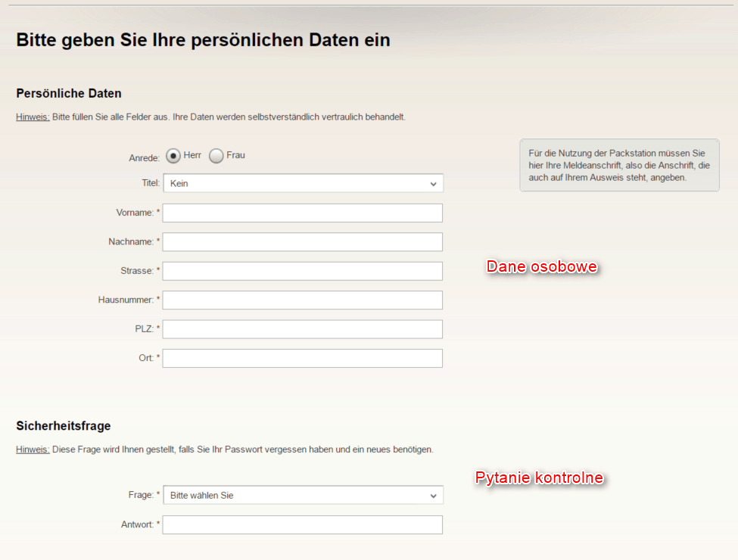Click the Persönliche Daten section heading
The image size is (738, 560).
[x=69, y=94]
